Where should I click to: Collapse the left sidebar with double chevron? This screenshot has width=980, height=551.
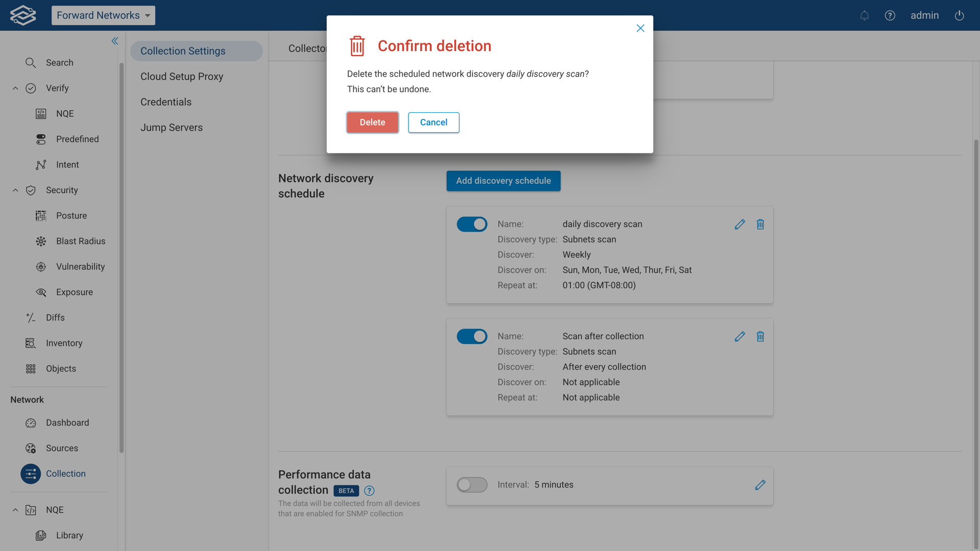click(x=115, y=41)
